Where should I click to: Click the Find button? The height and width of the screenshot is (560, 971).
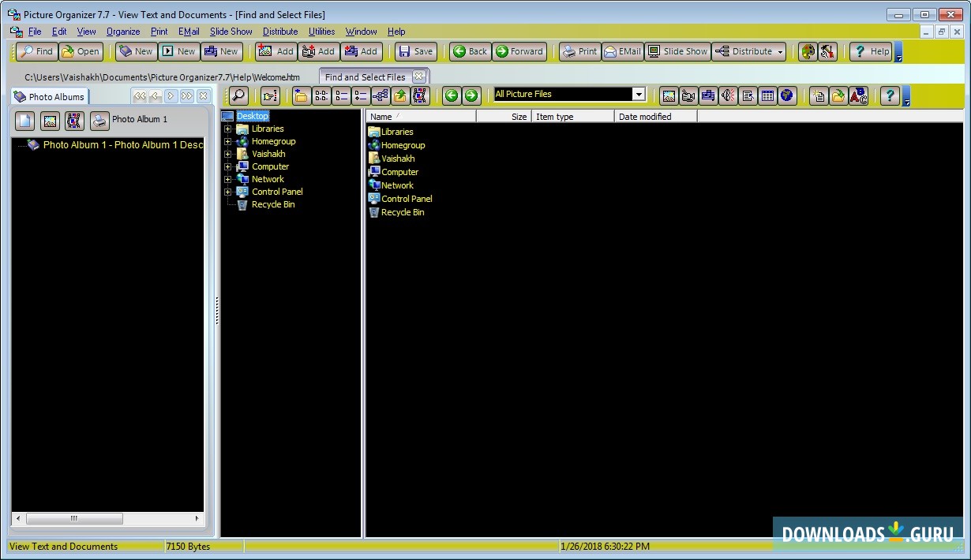click(x=36, y=51)
